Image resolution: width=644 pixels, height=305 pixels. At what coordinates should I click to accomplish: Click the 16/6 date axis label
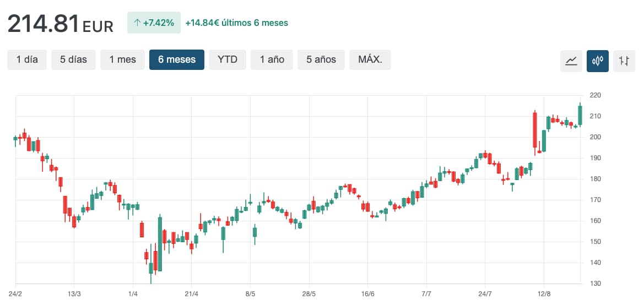pos(367,294)
